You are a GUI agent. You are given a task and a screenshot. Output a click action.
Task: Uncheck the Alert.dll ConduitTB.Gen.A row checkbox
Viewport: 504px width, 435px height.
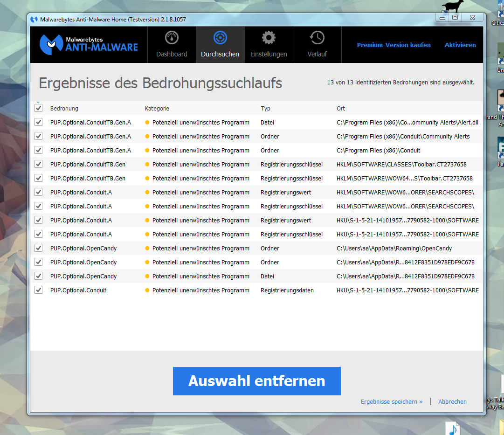pyautogui.click(x=39, y=122)
